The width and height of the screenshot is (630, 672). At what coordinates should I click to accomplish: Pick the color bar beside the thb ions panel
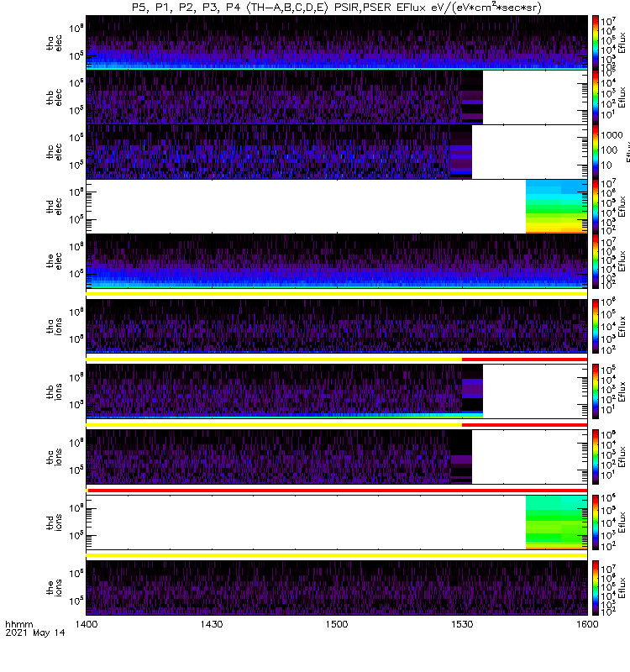coord(596,391)
